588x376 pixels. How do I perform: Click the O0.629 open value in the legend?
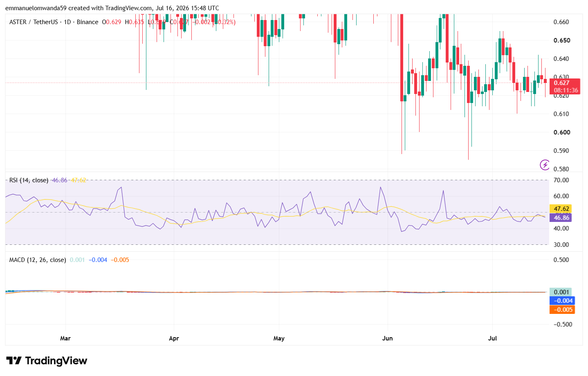pyautogui.click(x=112, y=22)
